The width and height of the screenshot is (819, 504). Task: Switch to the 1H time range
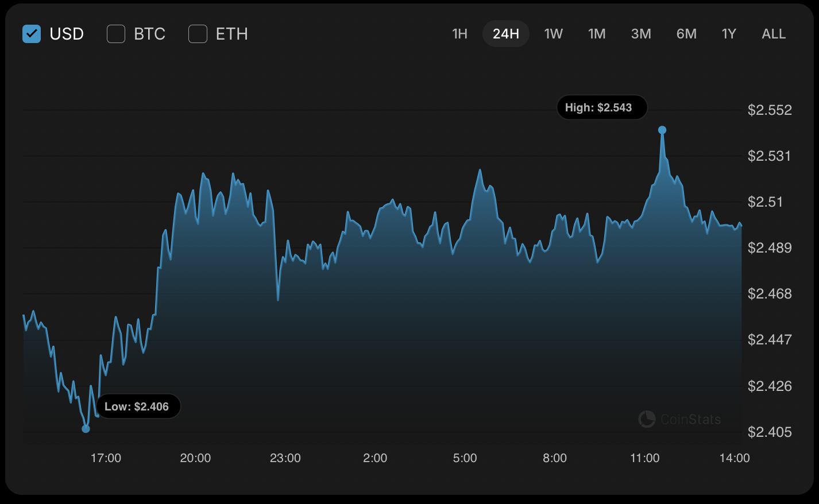[x=459, y=34]
